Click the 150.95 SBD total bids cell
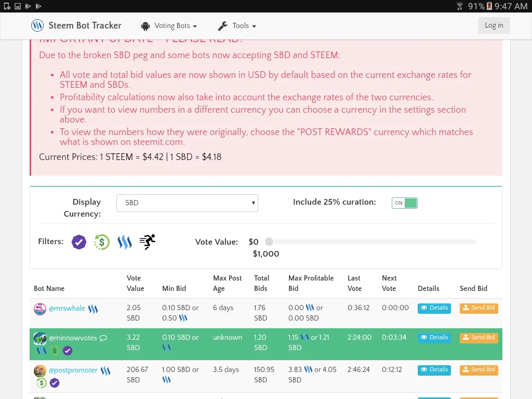The width and height of the screenshot is (532, 399). coord(264,375)
